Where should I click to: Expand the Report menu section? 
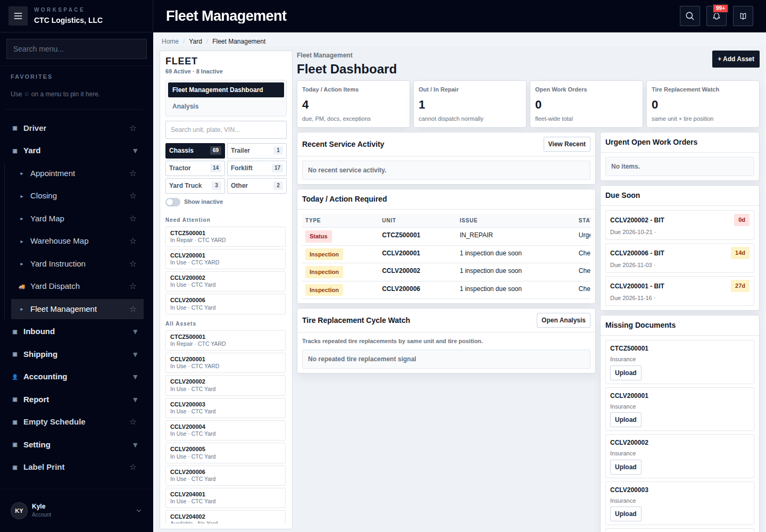pos(135,400)
